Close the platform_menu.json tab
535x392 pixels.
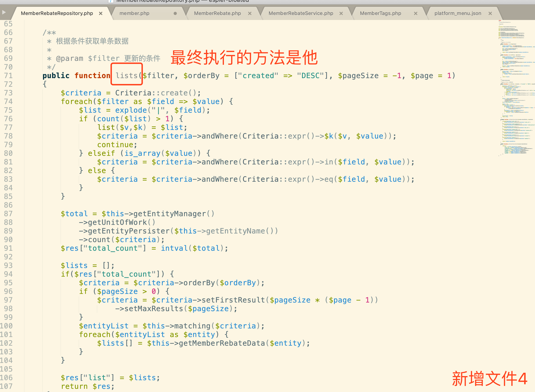[490, 14]
